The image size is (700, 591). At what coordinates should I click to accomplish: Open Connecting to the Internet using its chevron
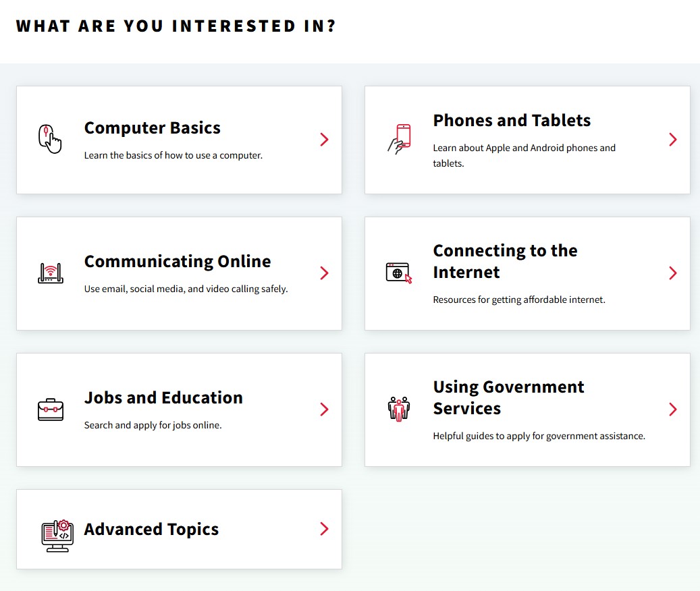click(672, 273)
